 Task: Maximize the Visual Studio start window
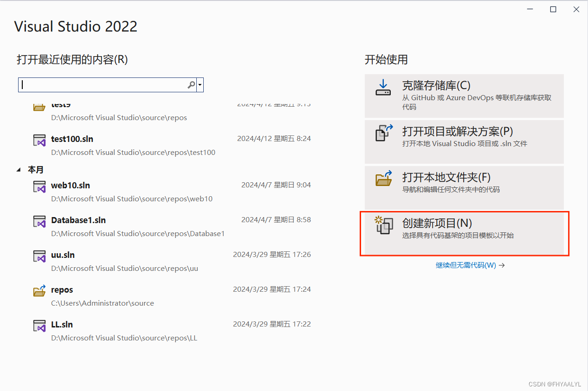click(553, 9)
